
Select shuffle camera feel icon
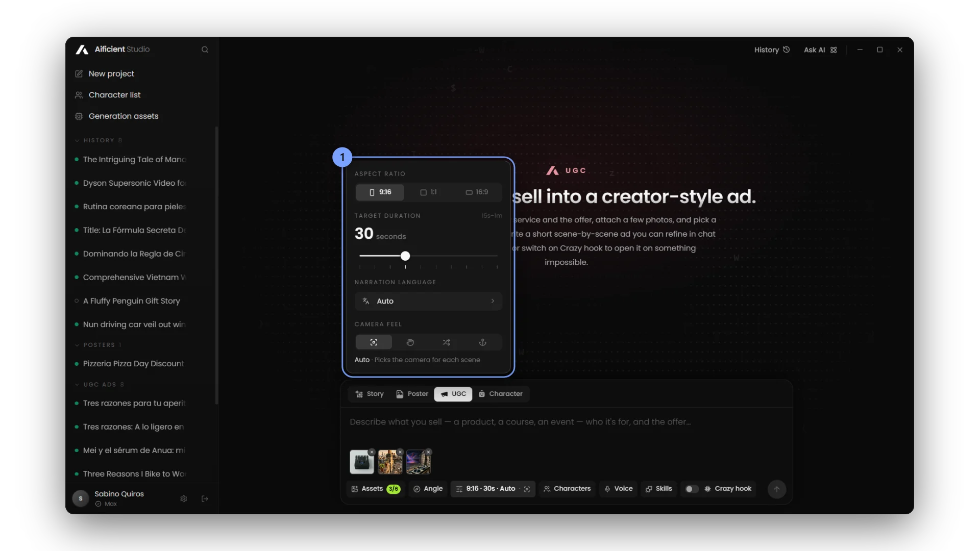click(446, 342)
